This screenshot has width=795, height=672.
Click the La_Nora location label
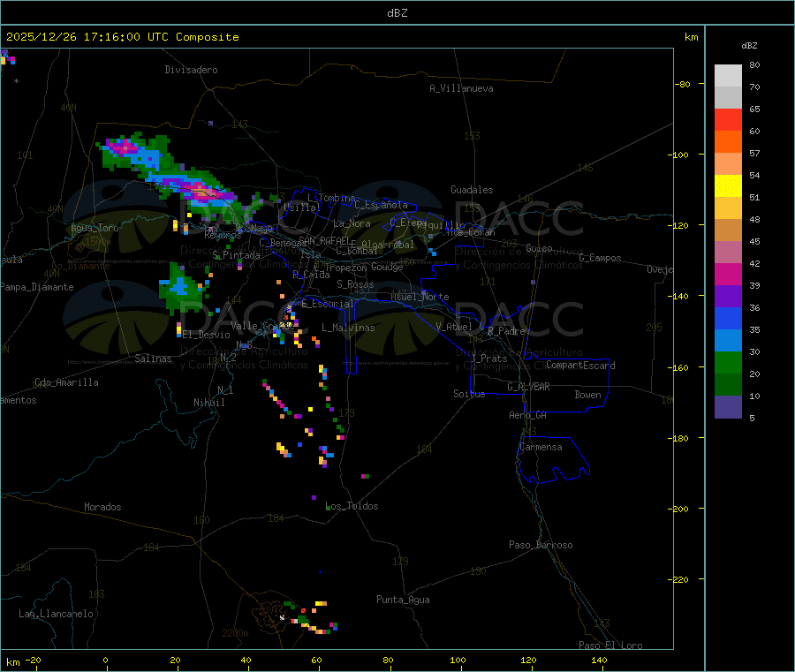click(352, 223)
